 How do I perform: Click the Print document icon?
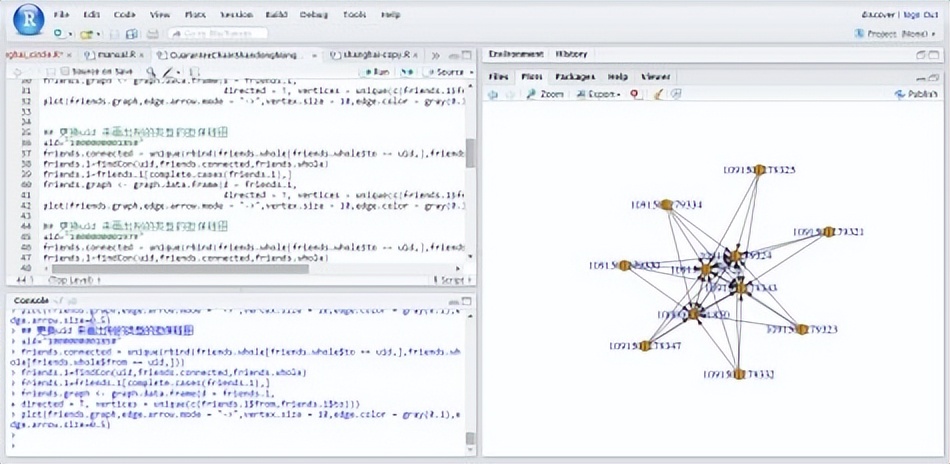click(153, 35)
